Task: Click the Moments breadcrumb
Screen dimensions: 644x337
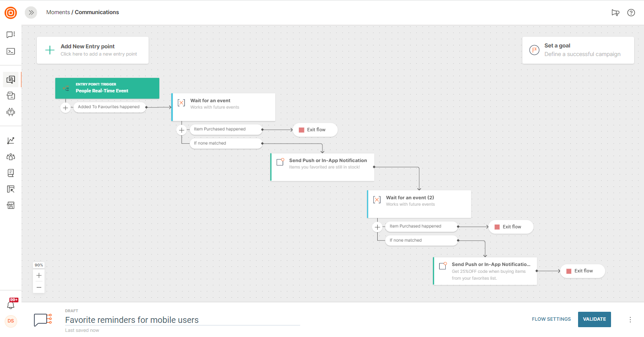Action: click(x=58, y=12)
